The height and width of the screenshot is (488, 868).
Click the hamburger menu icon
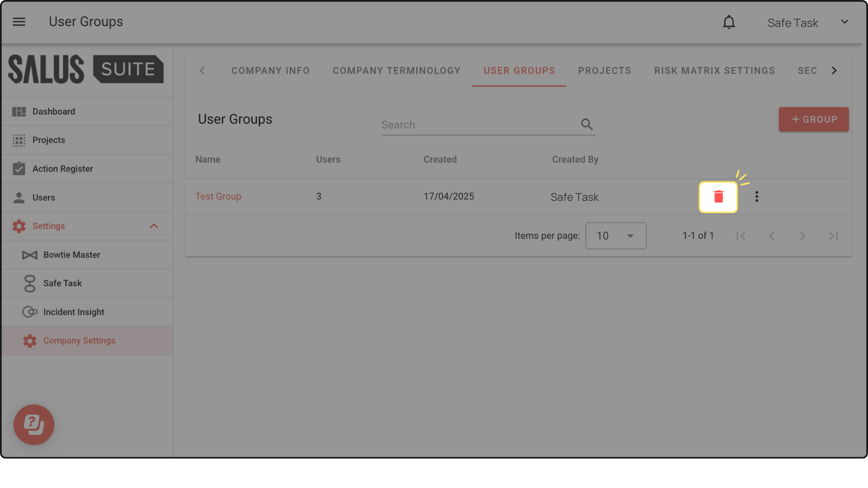[19, 22]
